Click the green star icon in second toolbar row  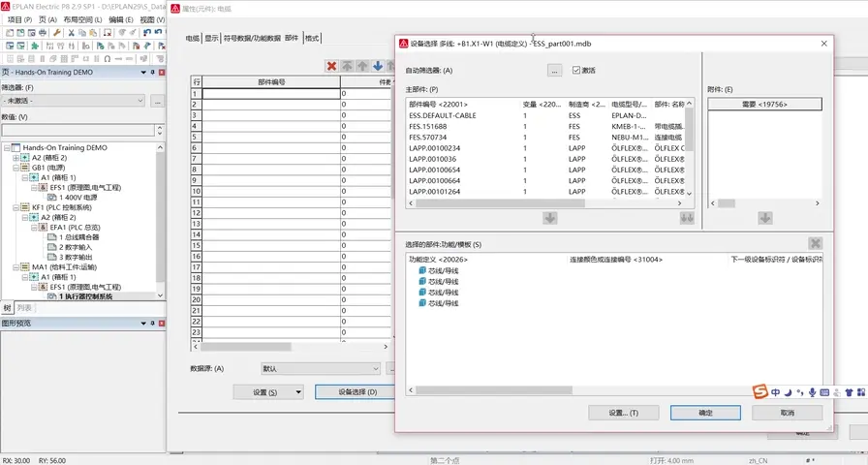tap(34, 46)
